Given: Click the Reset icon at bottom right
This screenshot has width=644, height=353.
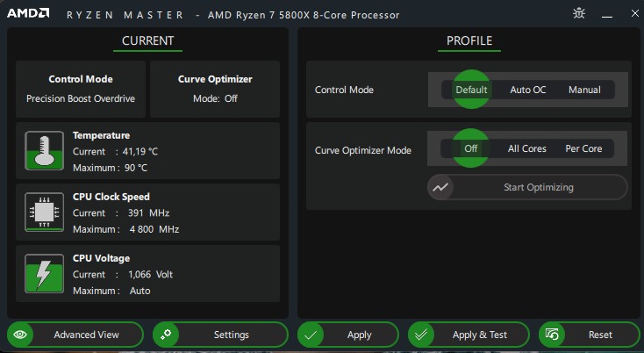Looking at the screenshot, I should (x=553, y=335).
